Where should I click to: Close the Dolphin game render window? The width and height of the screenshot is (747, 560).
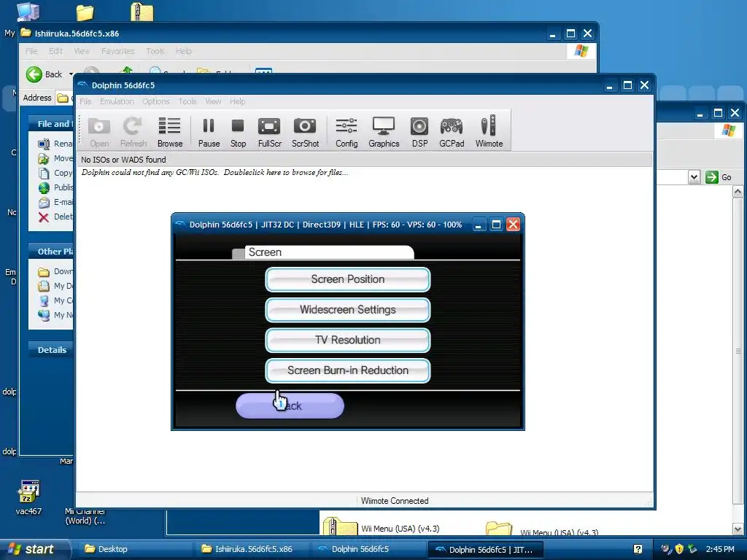(513, 225)
